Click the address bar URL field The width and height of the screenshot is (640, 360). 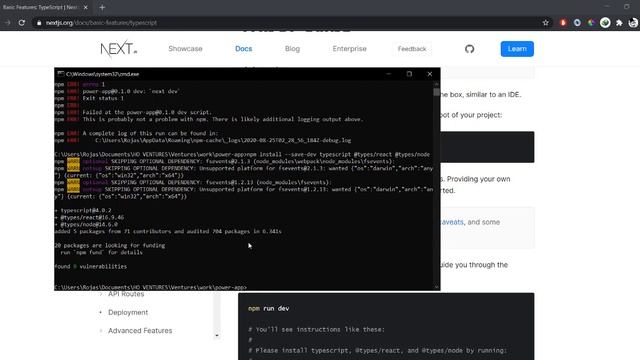click(286, 23)
